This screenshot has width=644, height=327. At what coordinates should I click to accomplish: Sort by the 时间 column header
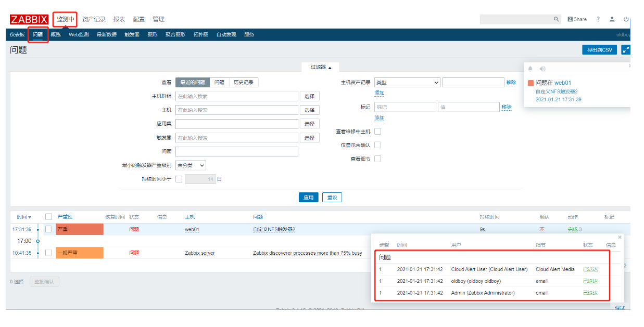(x=24, y=217)
